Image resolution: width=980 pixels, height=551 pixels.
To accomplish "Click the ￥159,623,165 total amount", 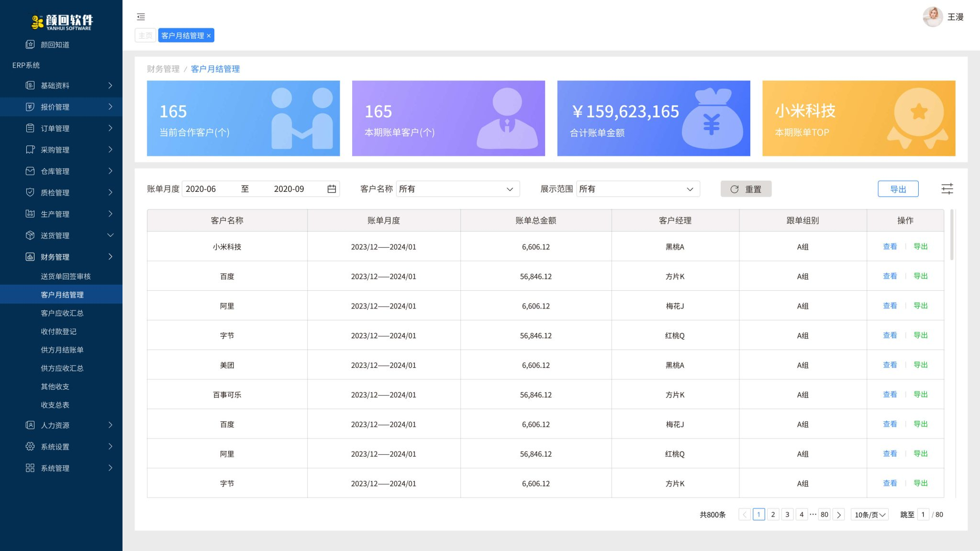I will (x=625, y=111).
